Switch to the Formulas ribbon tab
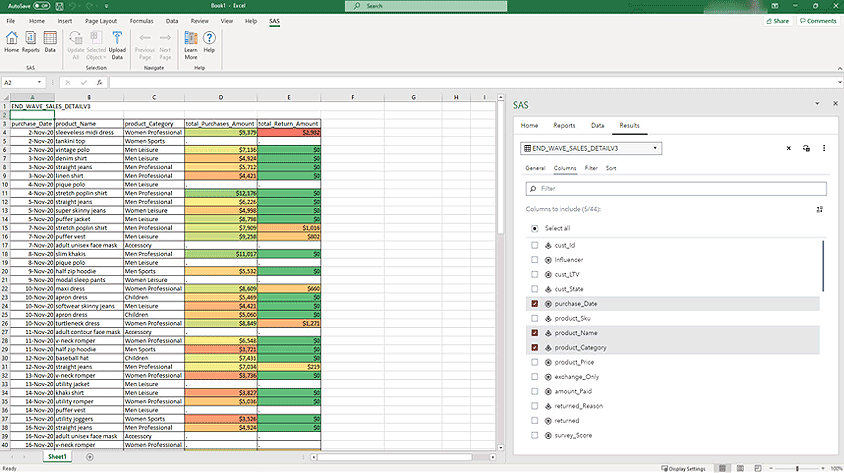Screen dimensions: 844x473 pyautogui.click(x=142, y=21)
